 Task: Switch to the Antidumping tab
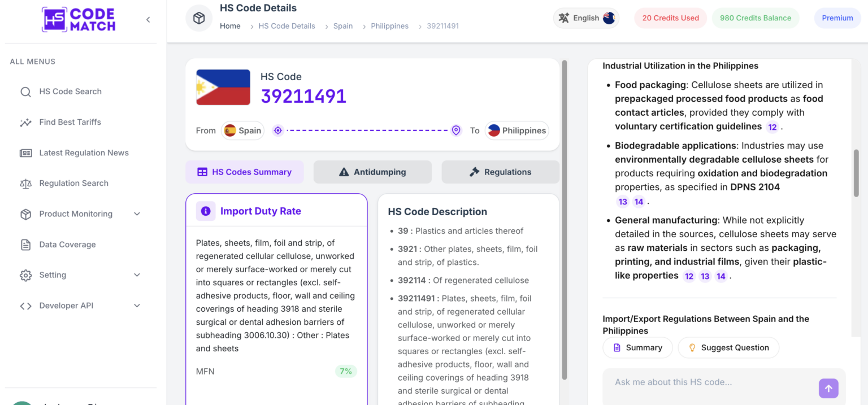coord(372,172)
